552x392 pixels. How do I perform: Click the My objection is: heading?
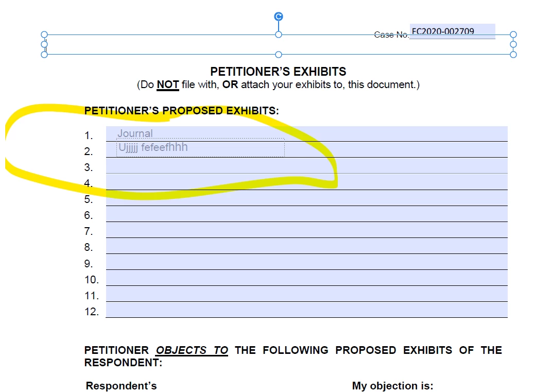point(392,386)
